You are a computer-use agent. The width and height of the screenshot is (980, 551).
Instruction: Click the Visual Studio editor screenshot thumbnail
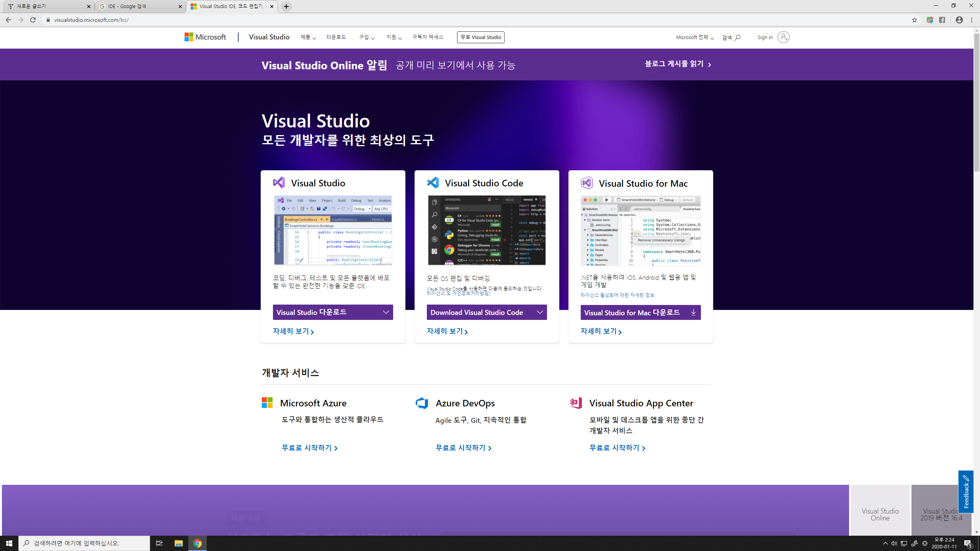tap(333, 230)
